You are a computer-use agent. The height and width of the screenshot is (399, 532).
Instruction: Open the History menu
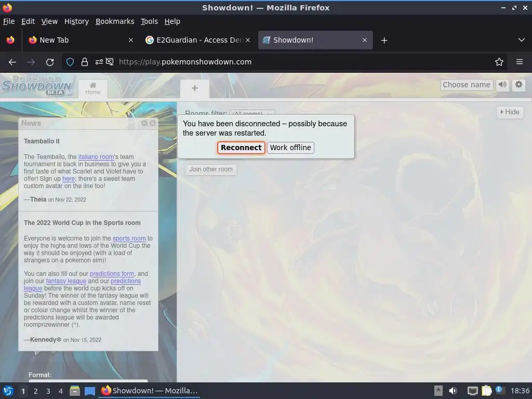(76, 21)
